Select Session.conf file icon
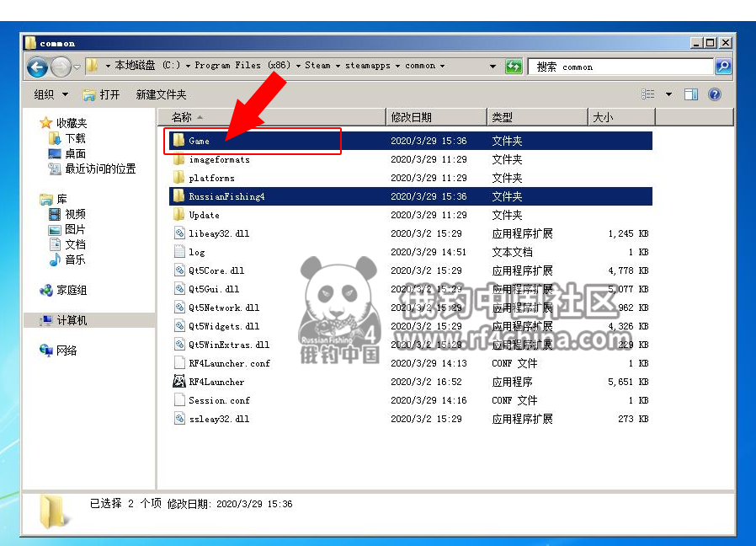756x546 pixels. click(179, 399)
